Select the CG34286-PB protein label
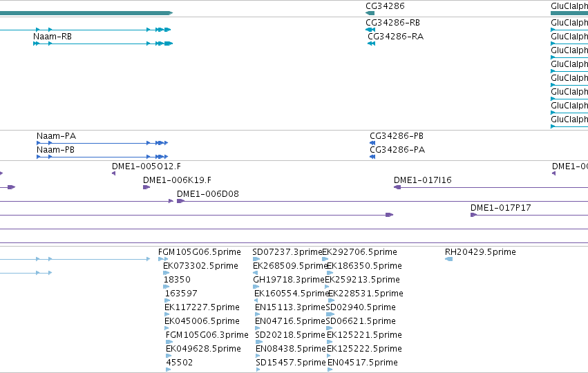Screen dimensions: 588x373 click(x=397, y=135)
